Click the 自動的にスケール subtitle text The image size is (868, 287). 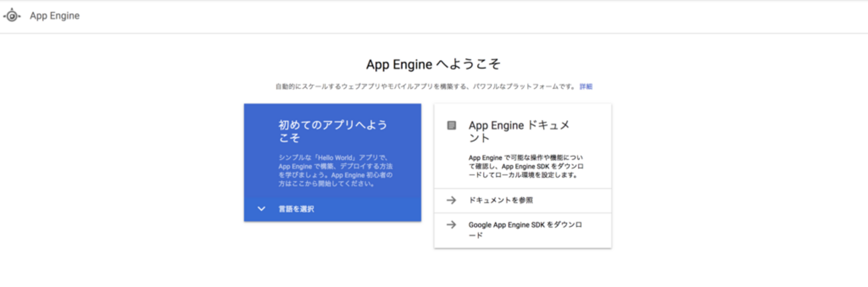click(425, 87)
